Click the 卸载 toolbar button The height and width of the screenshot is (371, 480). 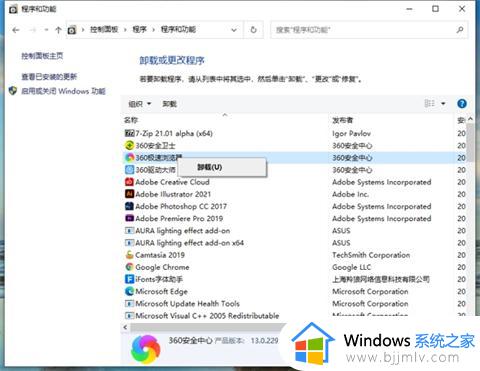click(169, 104)
